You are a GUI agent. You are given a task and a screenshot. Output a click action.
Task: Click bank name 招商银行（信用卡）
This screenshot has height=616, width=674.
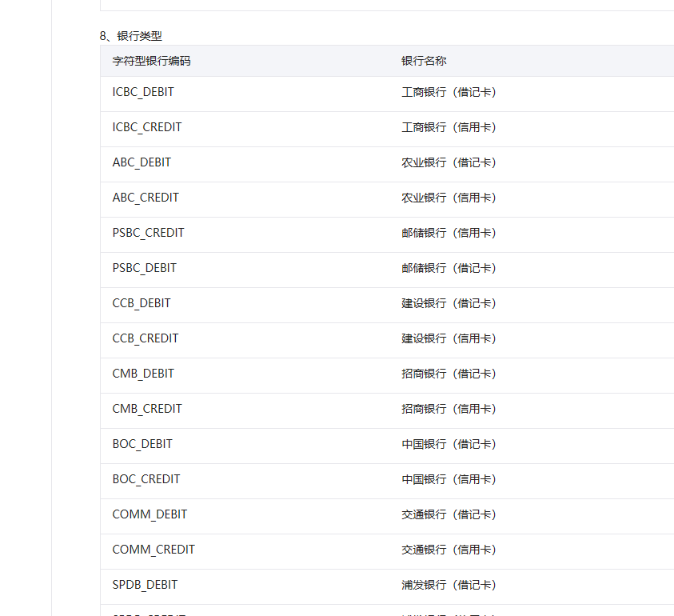point(449,409)
